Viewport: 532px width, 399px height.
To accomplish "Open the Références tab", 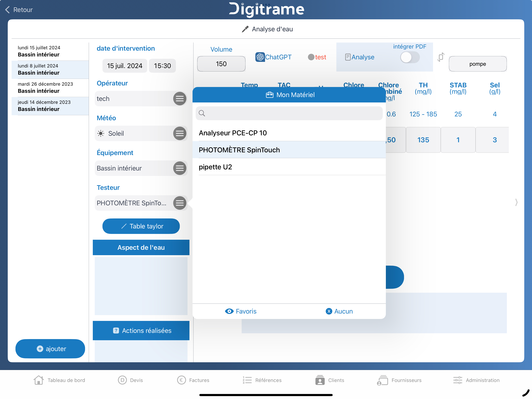I will pos(262,380).
